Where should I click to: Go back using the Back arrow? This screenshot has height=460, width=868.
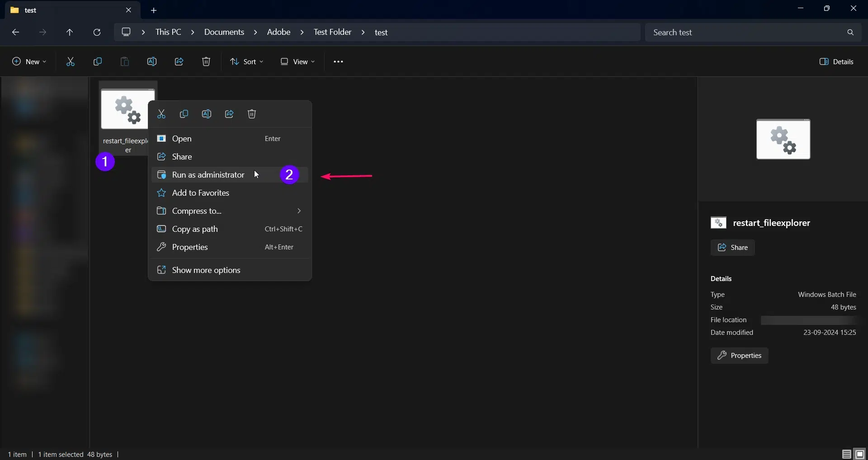(x=15, y=32)
